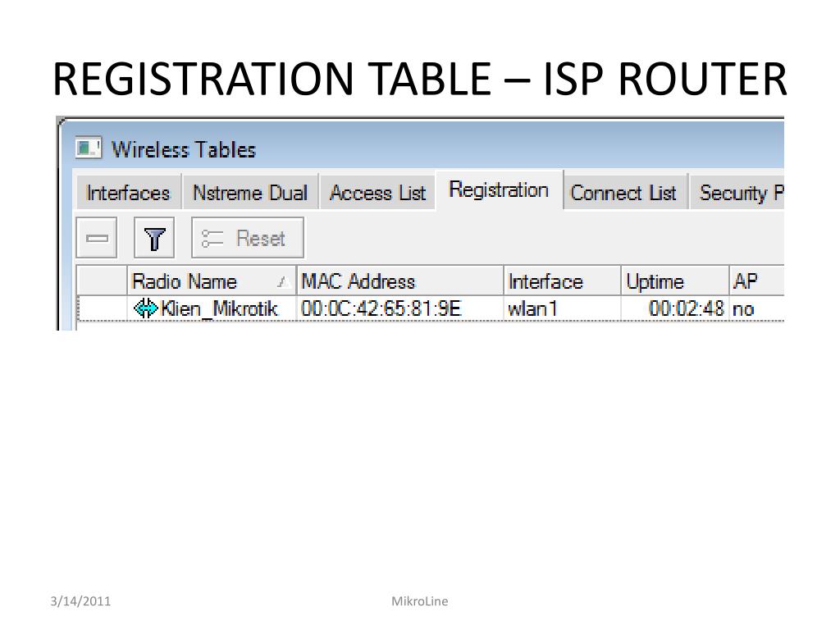The height and width of the screenshot is (630, 840).
Task: Click the AP column header
Action: (756, 281)
